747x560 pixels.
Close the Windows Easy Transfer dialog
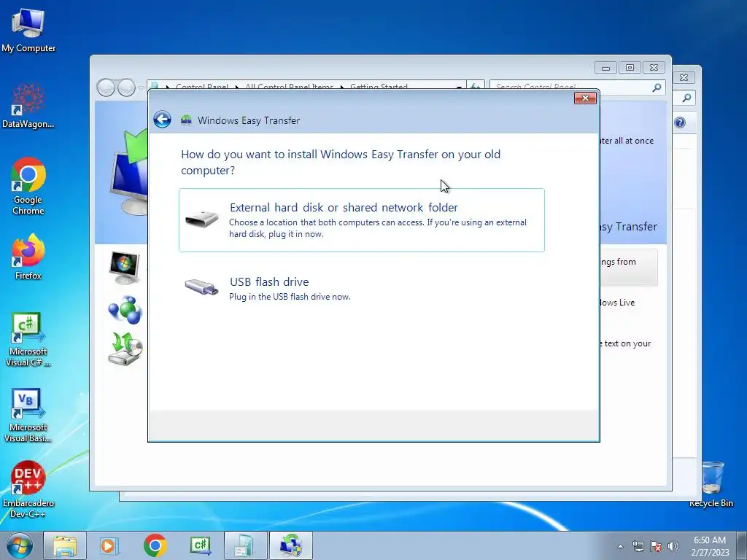[586, 98]
